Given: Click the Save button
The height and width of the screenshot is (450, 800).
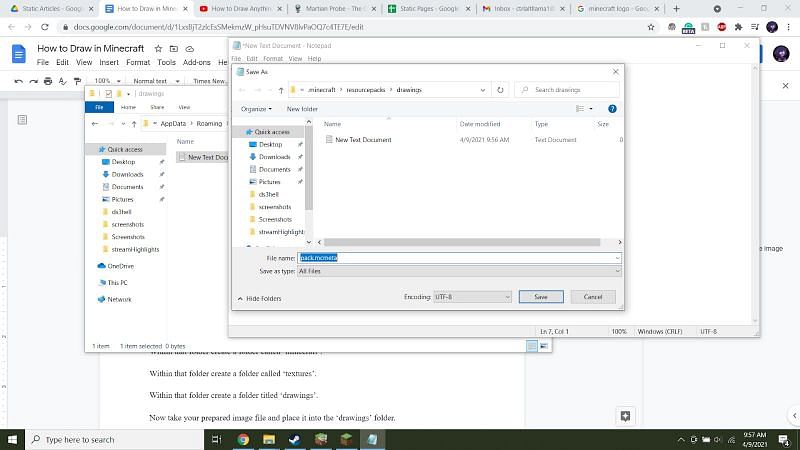Looking at the screenshot, I should [x=540, y=297].
